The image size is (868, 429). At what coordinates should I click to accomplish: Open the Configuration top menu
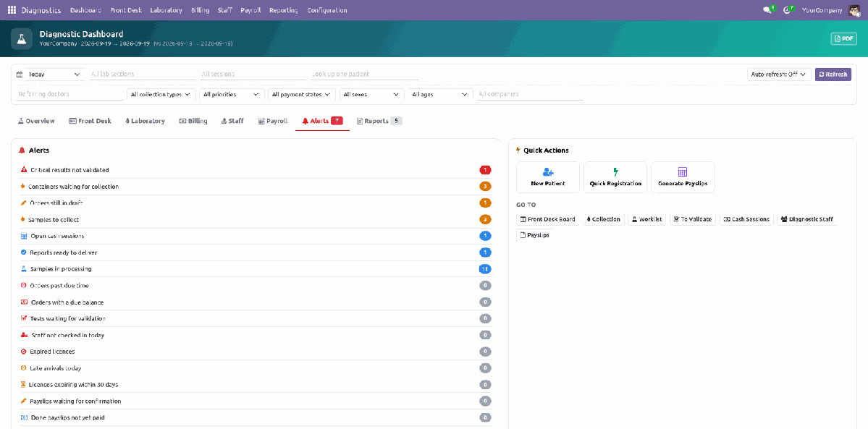(x=327, y=10)
